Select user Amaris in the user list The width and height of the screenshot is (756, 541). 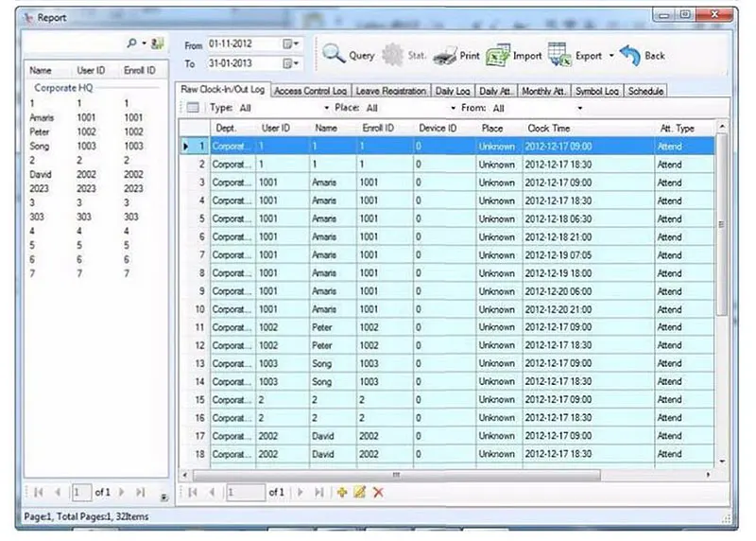(x=95, y=118)
